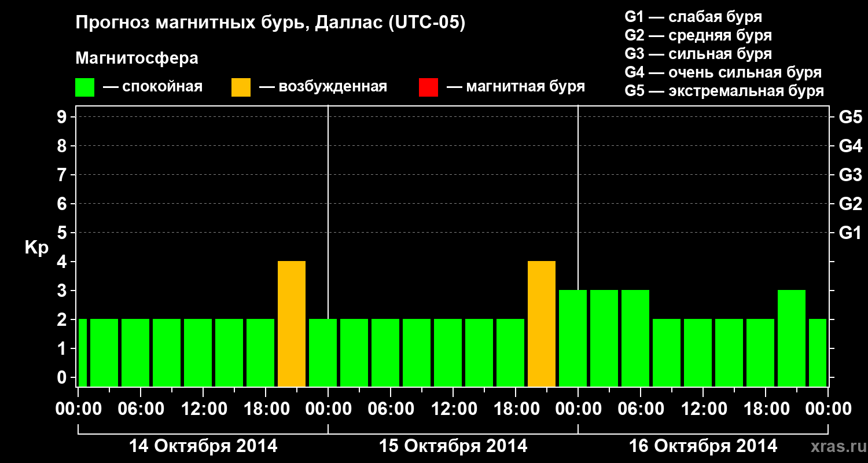Click the 18:00 label of 16 October
The width and height of the screenshot is (868, 463).
click(766, 409)
